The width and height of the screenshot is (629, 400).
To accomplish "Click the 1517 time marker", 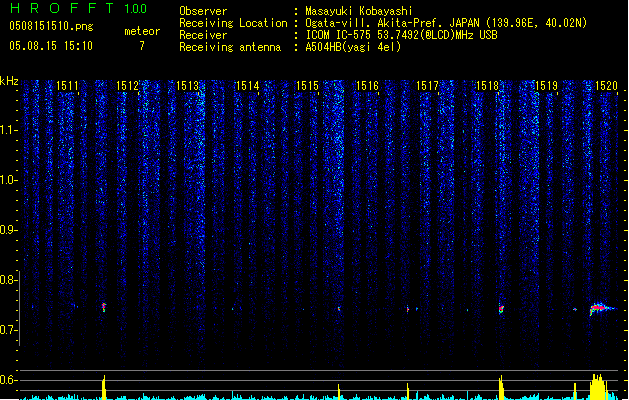I will [x=427, y=86].
